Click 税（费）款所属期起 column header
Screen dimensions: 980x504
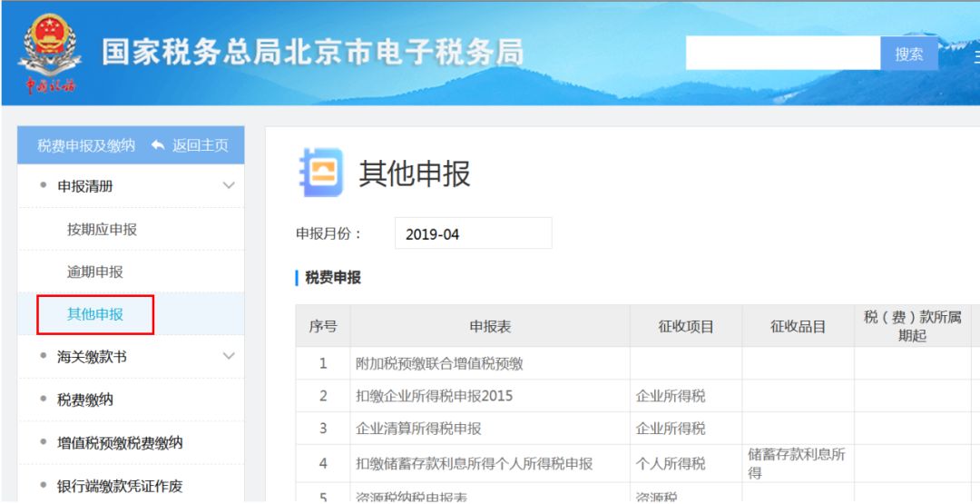point(912,326)
